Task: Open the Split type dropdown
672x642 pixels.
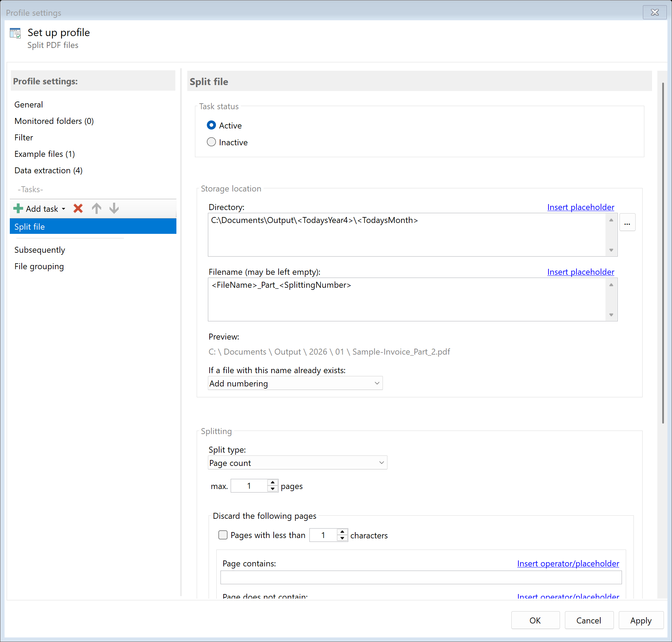Action: click(x=381, y=462)
